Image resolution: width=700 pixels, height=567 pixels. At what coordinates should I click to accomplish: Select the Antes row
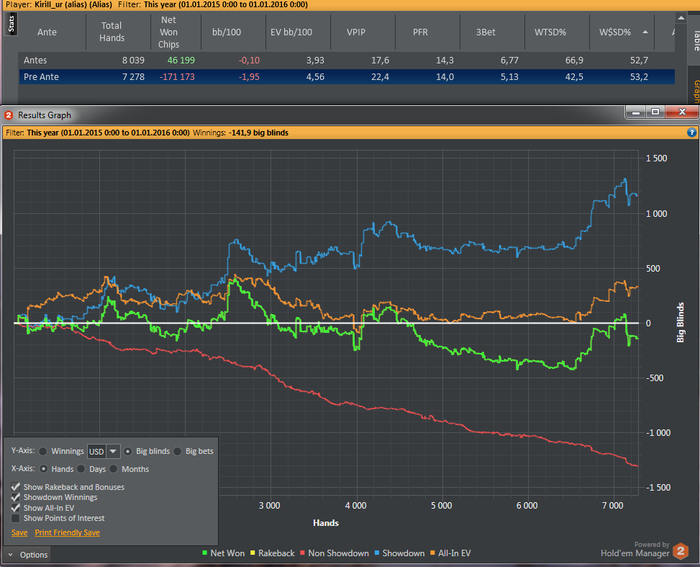346,60
